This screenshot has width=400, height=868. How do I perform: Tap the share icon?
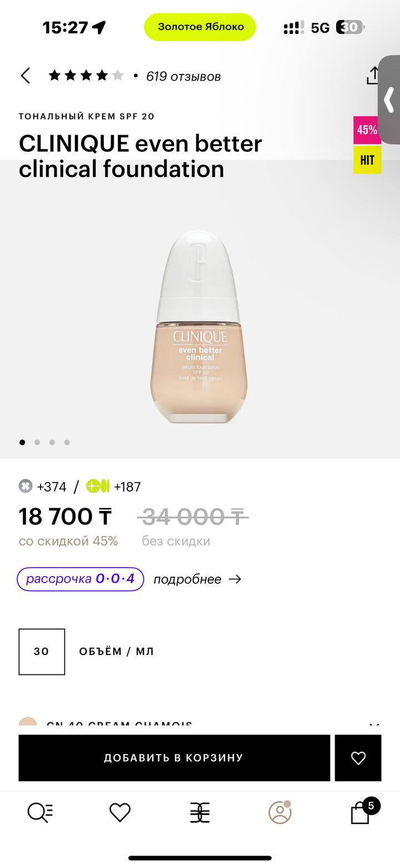373,76
